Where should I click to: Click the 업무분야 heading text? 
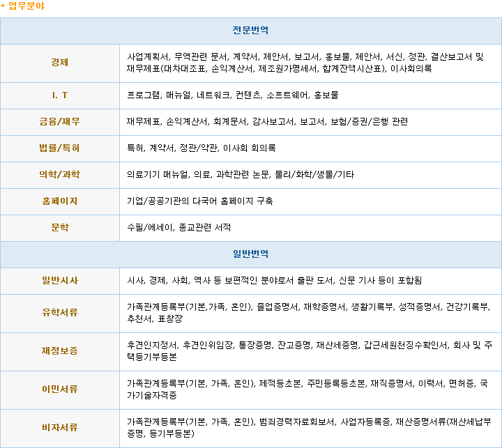tap(26, 6)
